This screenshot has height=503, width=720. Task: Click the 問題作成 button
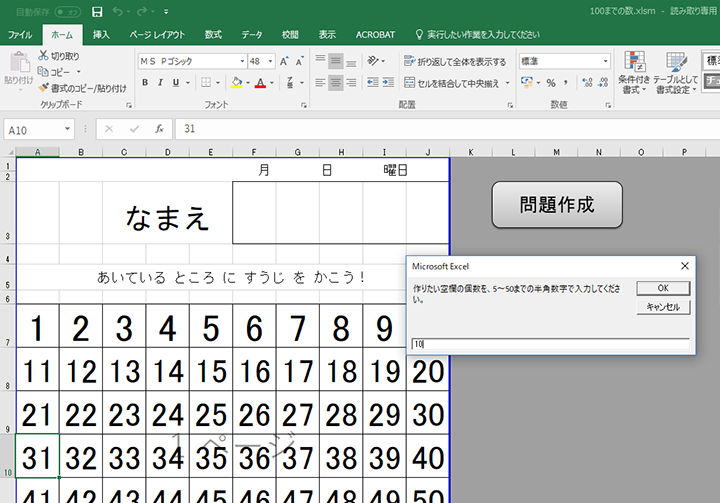tap(557, 205)
